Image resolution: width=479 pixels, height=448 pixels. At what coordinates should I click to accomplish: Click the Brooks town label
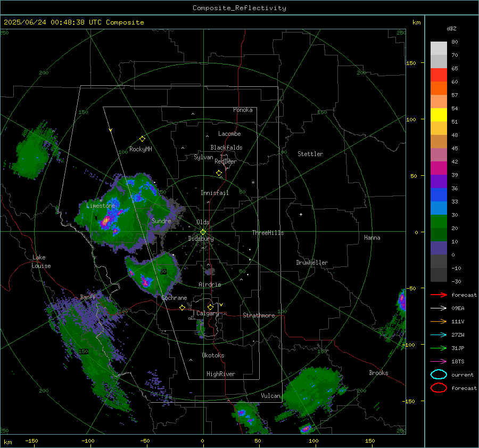tap(378, 373)
